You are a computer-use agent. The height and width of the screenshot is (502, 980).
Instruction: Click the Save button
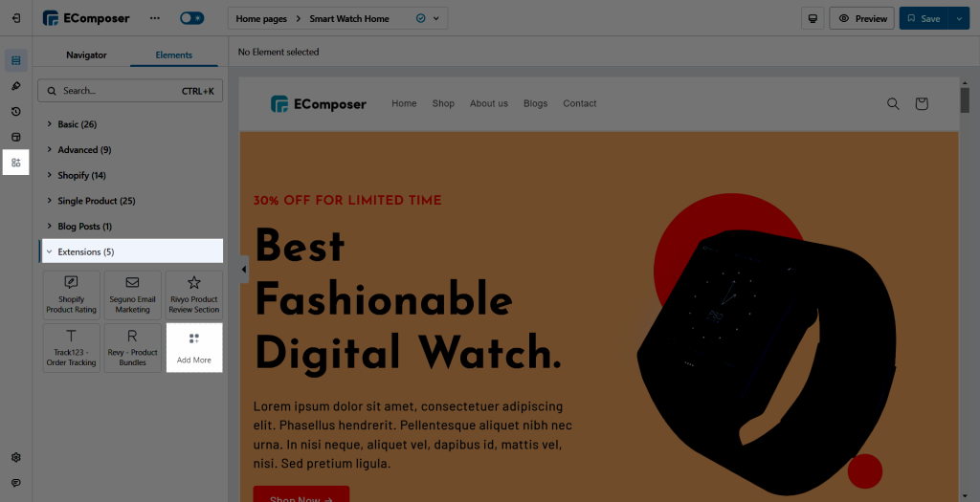pos(924,18)
